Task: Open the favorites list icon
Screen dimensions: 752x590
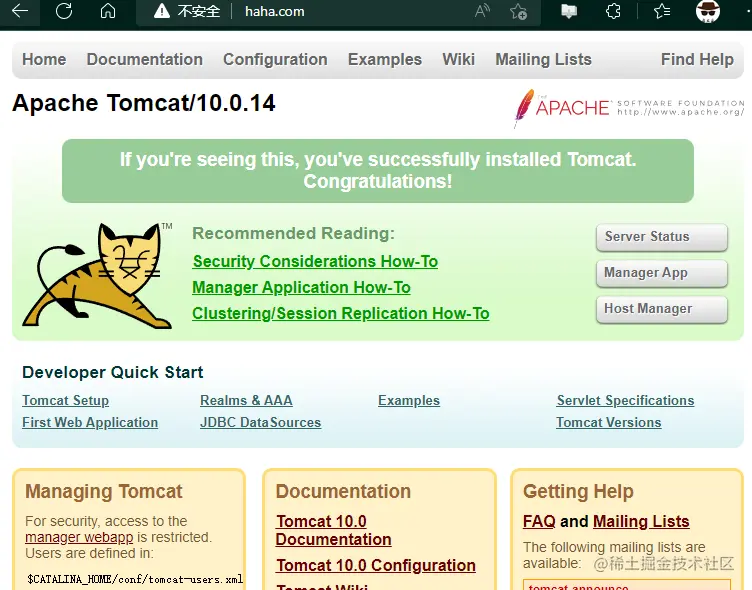Action: [x=662, y=11]
